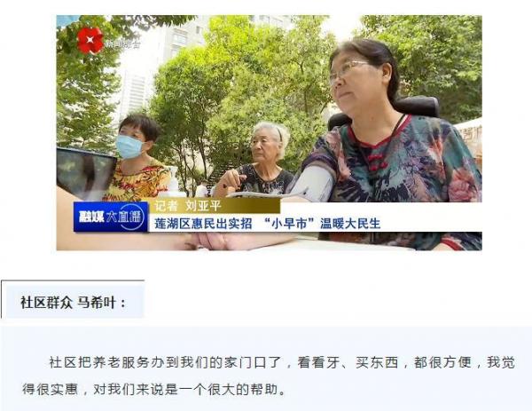Click the 融媒大直播 blue banner logo
This screenshot has width=532, height=411.
click(111, 217)
